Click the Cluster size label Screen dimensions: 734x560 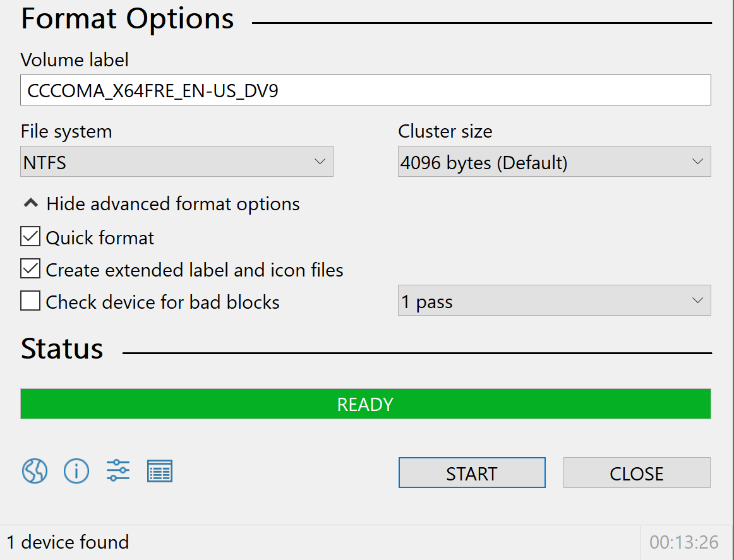445,131
